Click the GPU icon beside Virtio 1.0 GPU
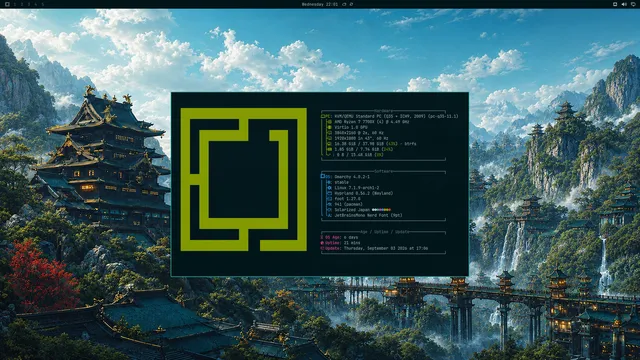The height and width of the screenshot is (360, 640). click(x=329, y=127)
